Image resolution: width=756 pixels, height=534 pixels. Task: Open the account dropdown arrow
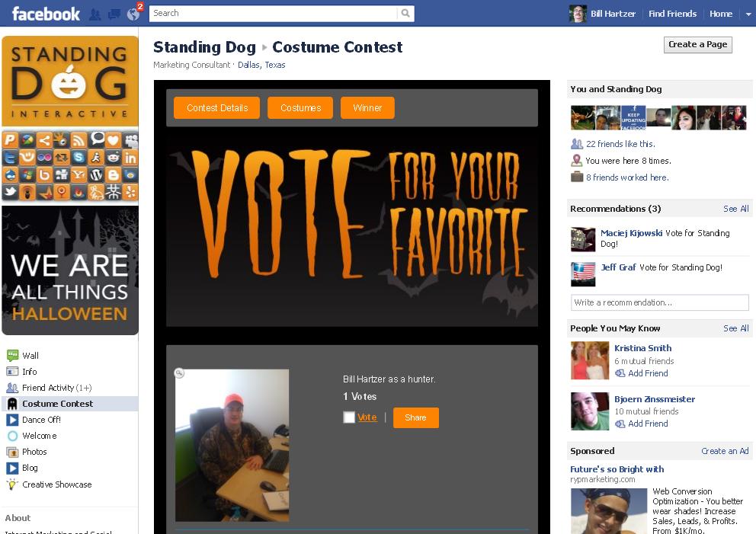748,14
